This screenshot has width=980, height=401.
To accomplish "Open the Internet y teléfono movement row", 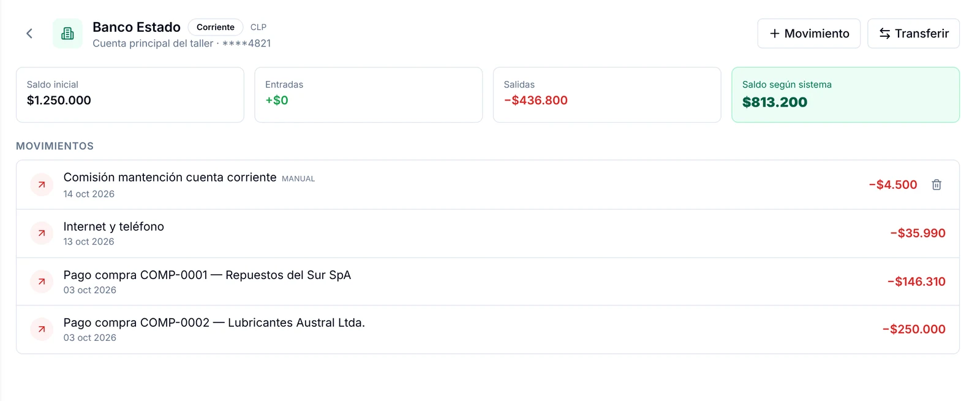I will pos(488,234).
